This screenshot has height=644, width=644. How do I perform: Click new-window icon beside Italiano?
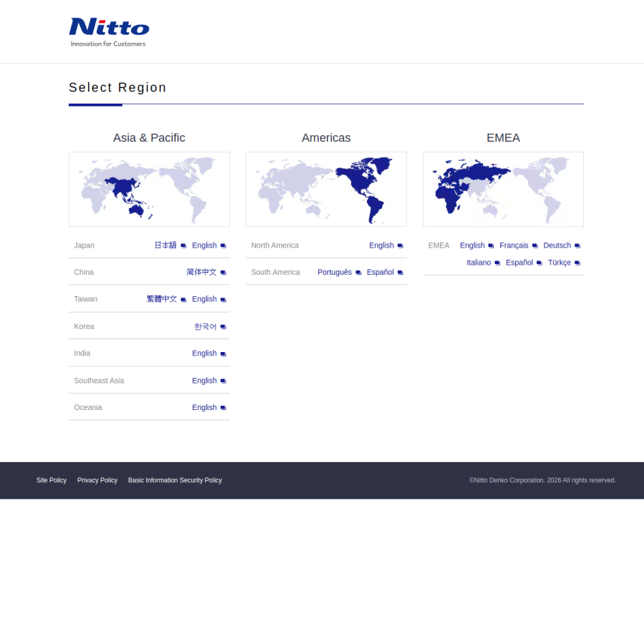point(497,263)
